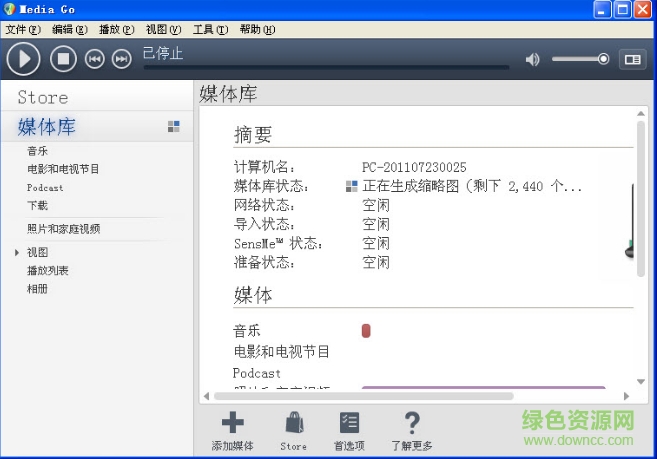This screenshot has width=657, height=459.
Task: Expand the 视图 tree arrow
Action: coord(16,252)
